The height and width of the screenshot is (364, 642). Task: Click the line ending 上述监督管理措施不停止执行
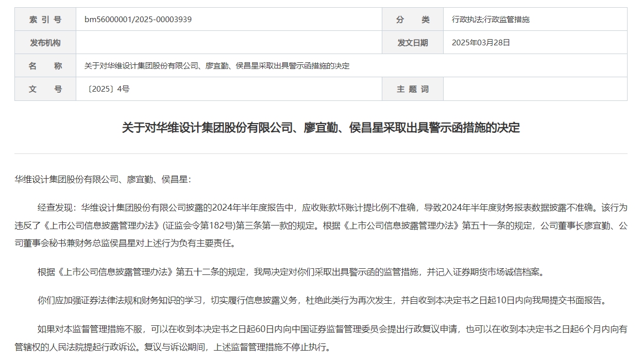click(x=173, y=348)
